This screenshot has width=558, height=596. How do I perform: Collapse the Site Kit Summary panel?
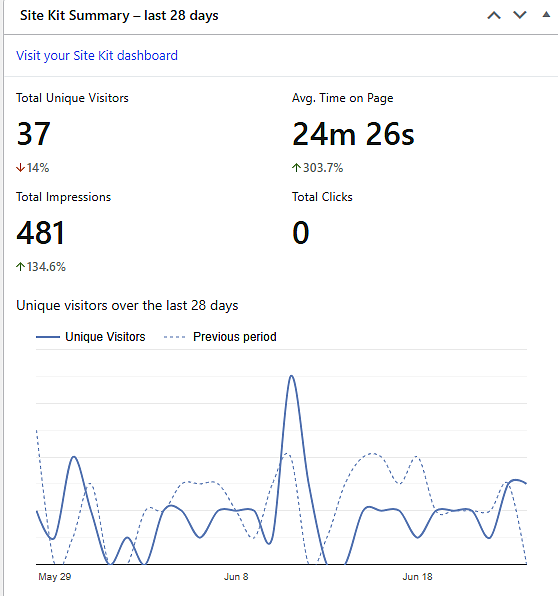click(x=546, y=15)
